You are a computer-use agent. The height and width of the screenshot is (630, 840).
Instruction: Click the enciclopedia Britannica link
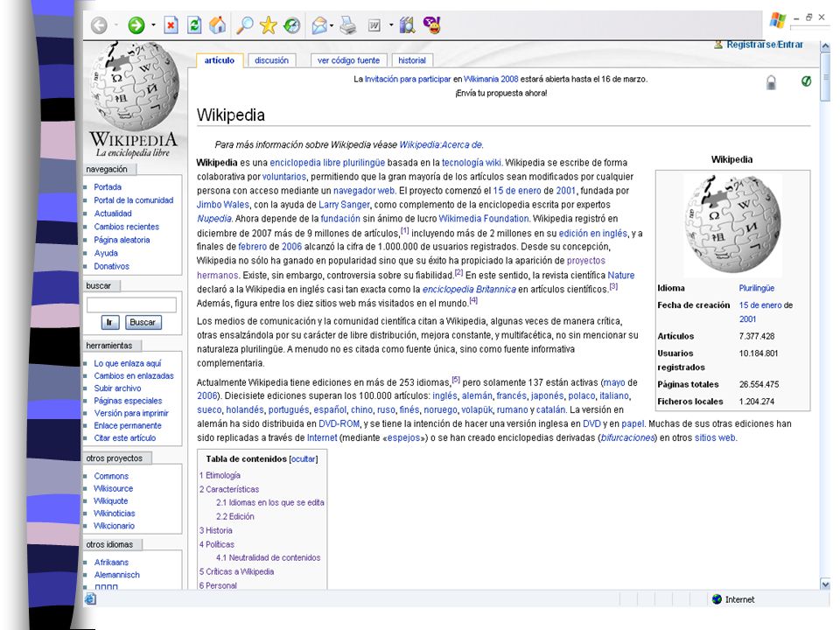(469, 290)
